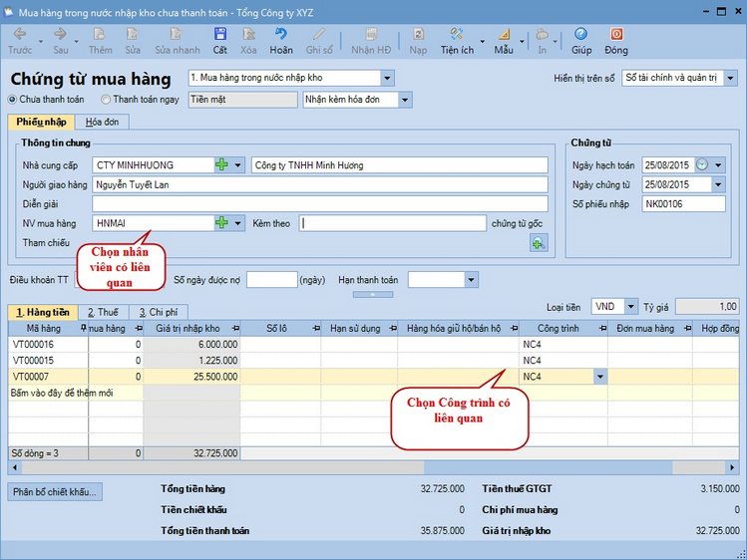Select row VT000015 item code

33,360
